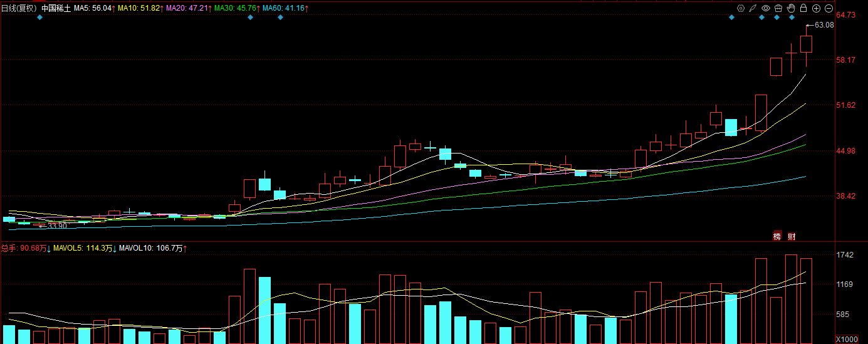The width and height of the screenshot is (868, 344).
Task: Click the 1742 volume axis label
Action: point(845,255)
